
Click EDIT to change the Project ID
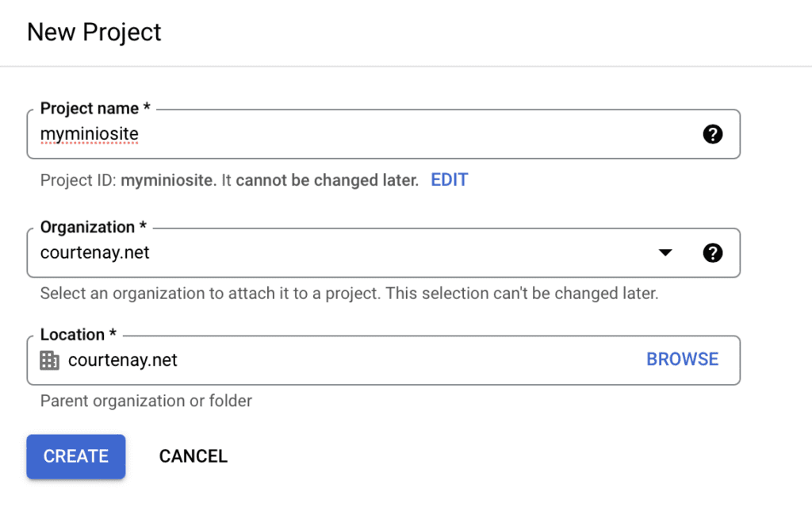(449, 180)
